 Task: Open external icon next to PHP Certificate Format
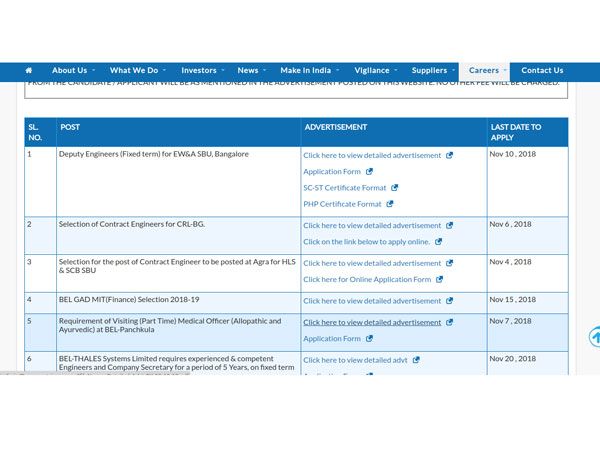point(390,204)
